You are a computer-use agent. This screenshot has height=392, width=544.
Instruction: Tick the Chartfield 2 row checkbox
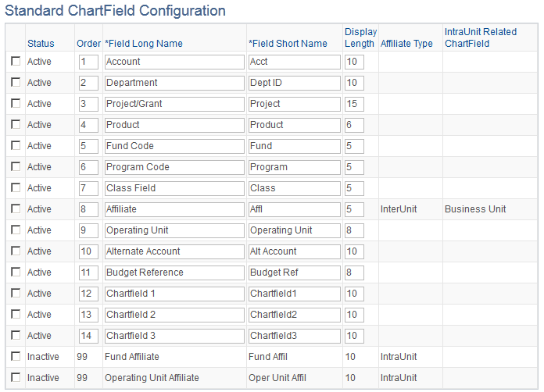point(16,314)
